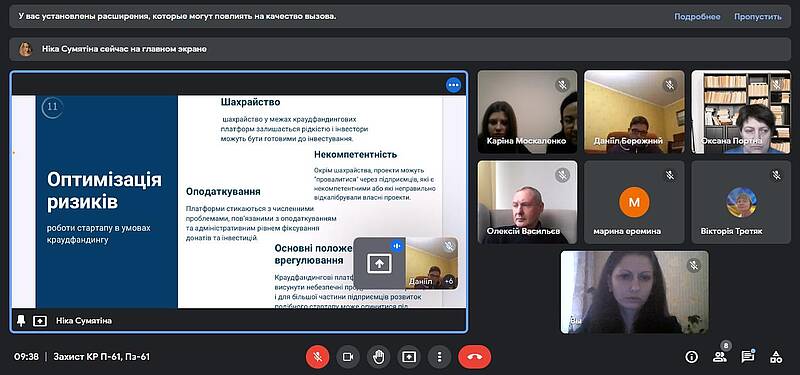Open activities panel icon
This screenshot has width=800, height=375.
click(x=776, y=357)
